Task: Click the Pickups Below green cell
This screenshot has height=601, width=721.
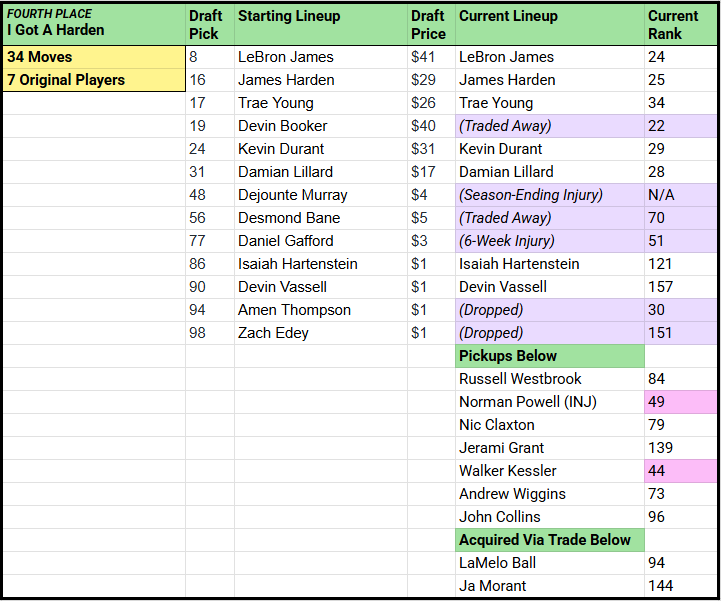Action: pos(549,356)
